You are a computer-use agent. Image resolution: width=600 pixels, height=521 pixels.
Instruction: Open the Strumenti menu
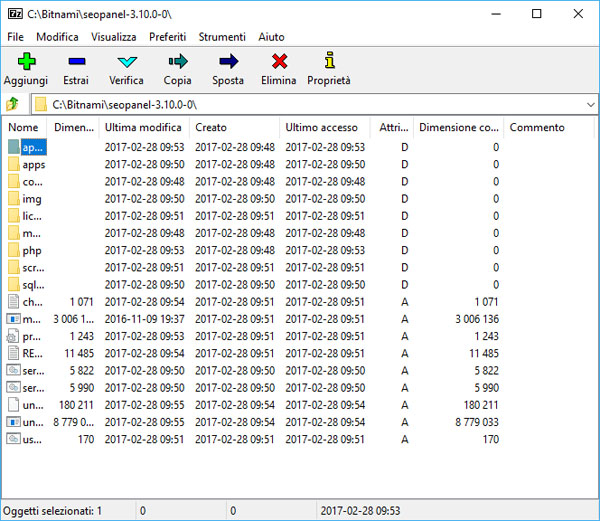pyautogui.click(x=222, y=36)
